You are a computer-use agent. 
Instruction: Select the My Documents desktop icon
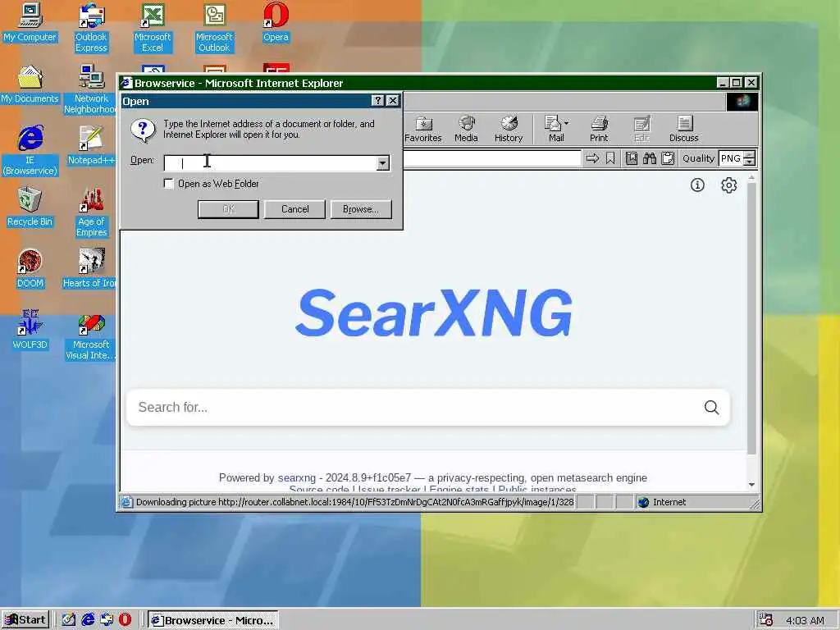click(x=30, y=84)
